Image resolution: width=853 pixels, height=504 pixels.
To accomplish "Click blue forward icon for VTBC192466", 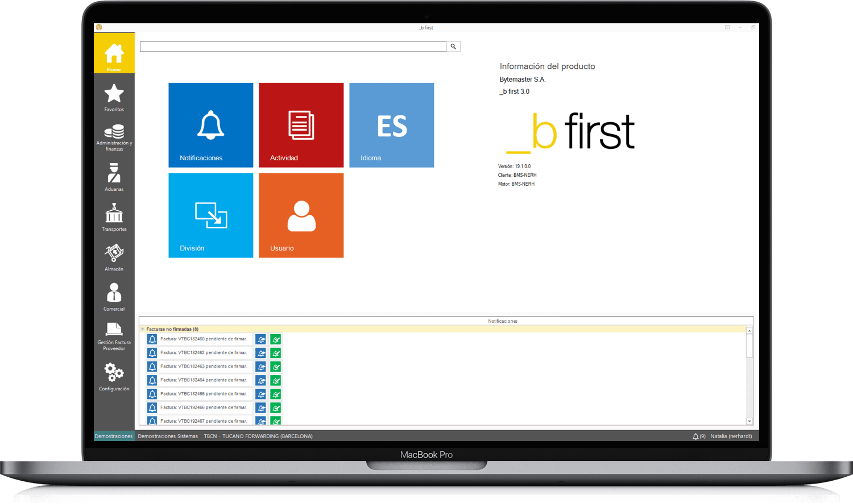I will click(x=261, y=407).
